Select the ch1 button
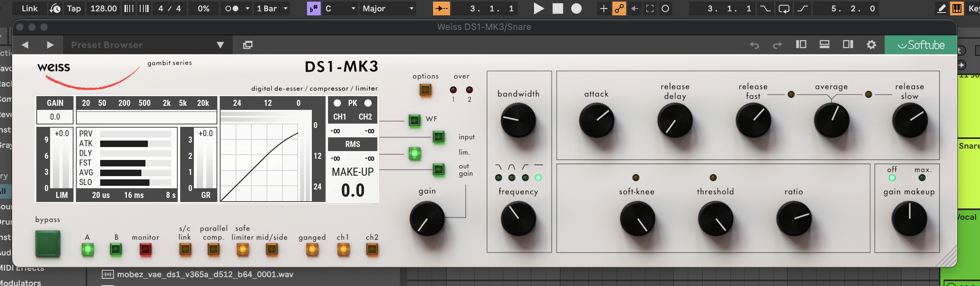Viewport: 980px width, 286px height. click(x=343, y=250)
